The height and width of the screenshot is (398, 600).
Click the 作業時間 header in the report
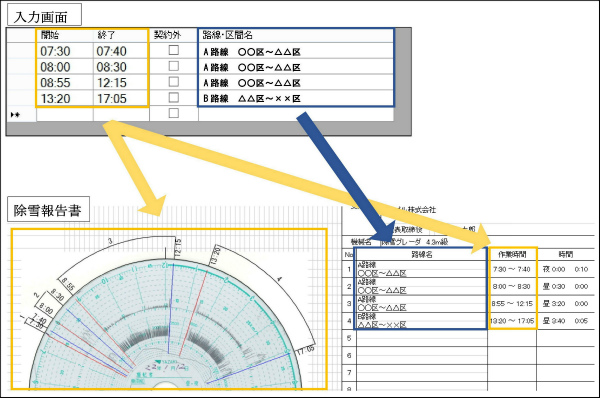512,254
